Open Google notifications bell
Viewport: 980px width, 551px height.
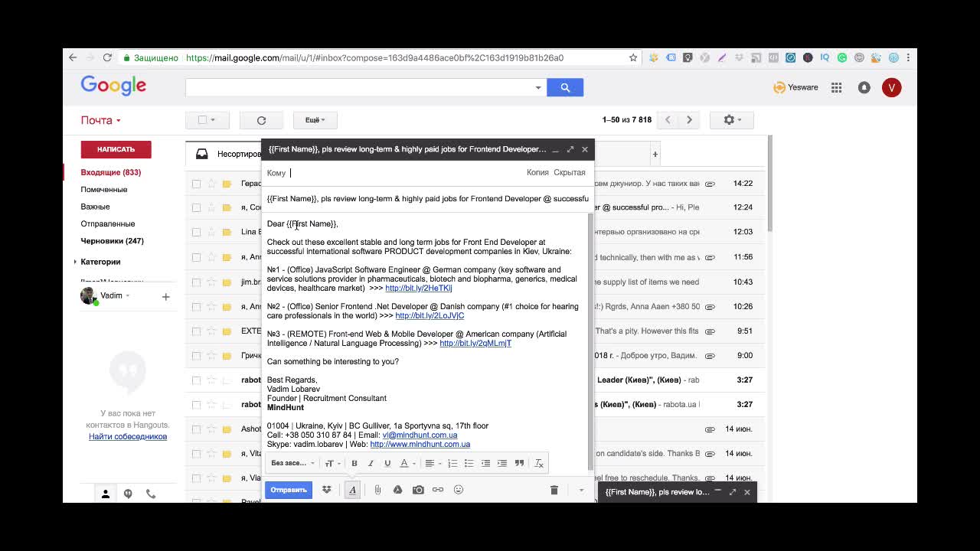tap(864, 88)
